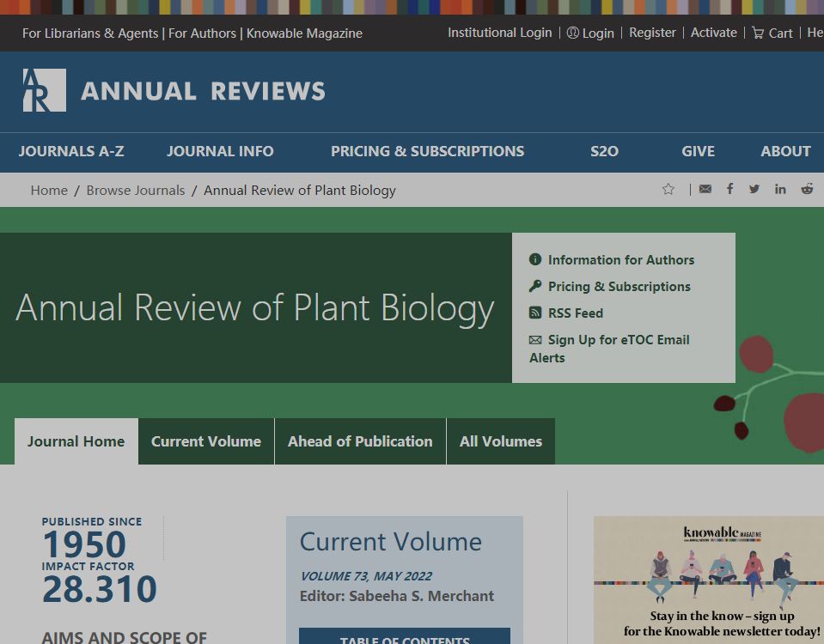Switch to the Current Volume tab
The height and width of the screenshot is (644, 824).
point(205,440)
